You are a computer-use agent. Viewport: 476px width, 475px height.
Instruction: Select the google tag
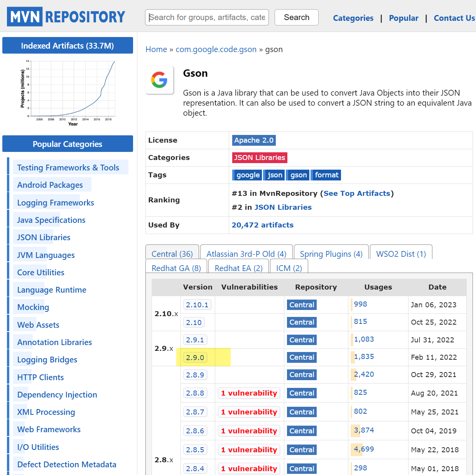click(247, 175)
